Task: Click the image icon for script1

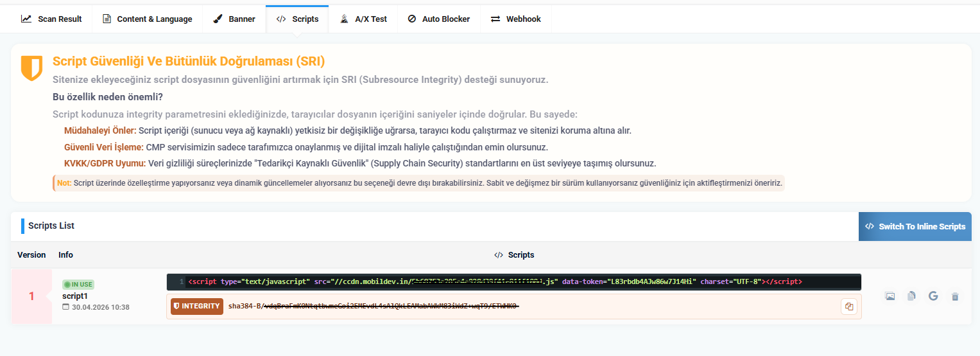Action: [890, 296]
